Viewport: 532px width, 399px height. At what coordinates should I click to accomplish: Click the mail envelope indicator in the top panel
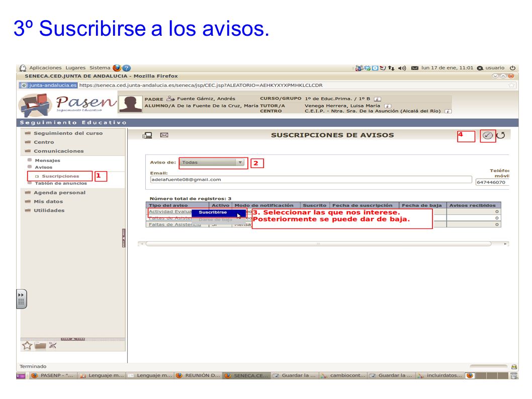pos(415,68)
